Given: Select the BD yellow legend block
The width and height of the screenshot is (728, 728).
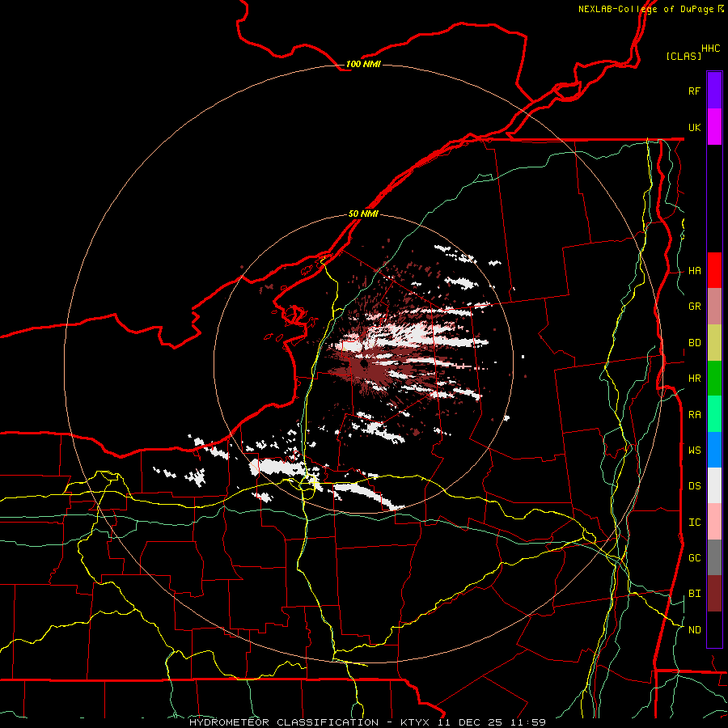Looking at the screenshot, I should pyautogui.click(x=714, y=343).
